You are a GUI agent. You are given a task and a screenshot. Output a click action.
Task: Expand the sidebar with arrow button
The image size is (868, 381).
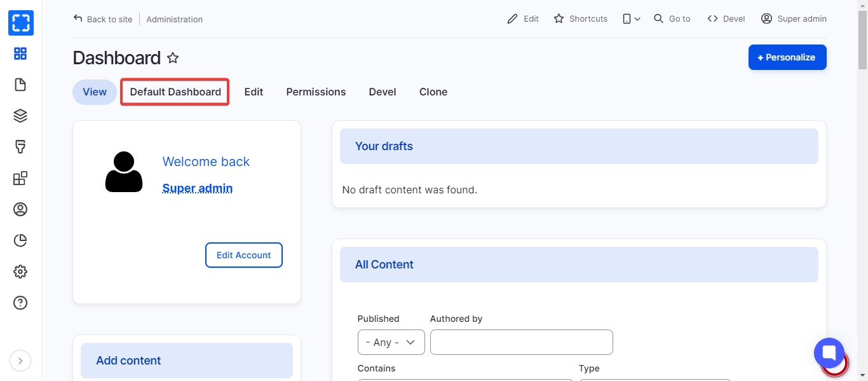pos(20,361)
